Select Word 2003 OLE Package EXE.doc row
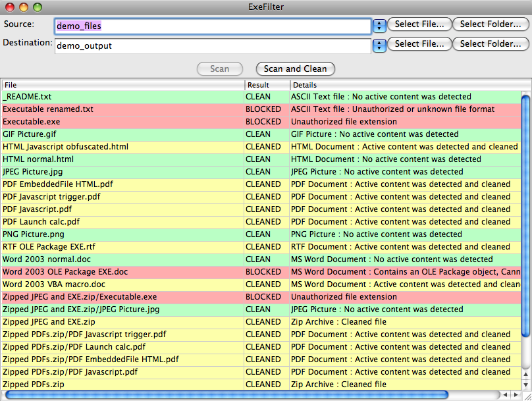 click(x=261, y=272)
